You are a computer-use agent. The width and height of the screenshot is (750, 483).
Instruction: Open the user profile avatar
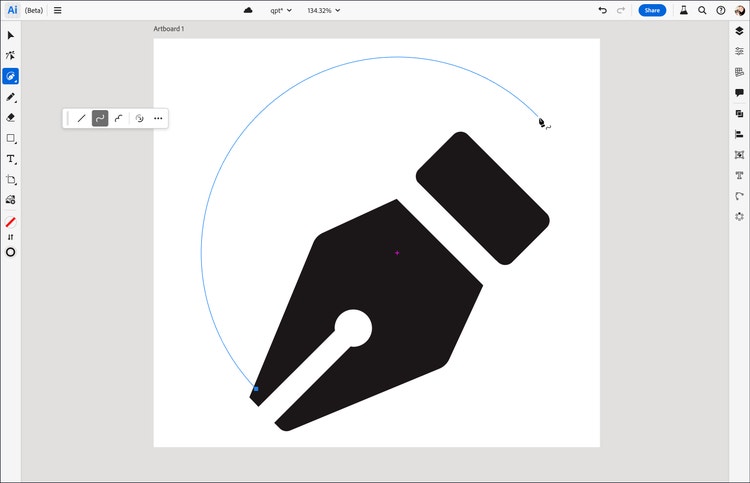[739, 10]
